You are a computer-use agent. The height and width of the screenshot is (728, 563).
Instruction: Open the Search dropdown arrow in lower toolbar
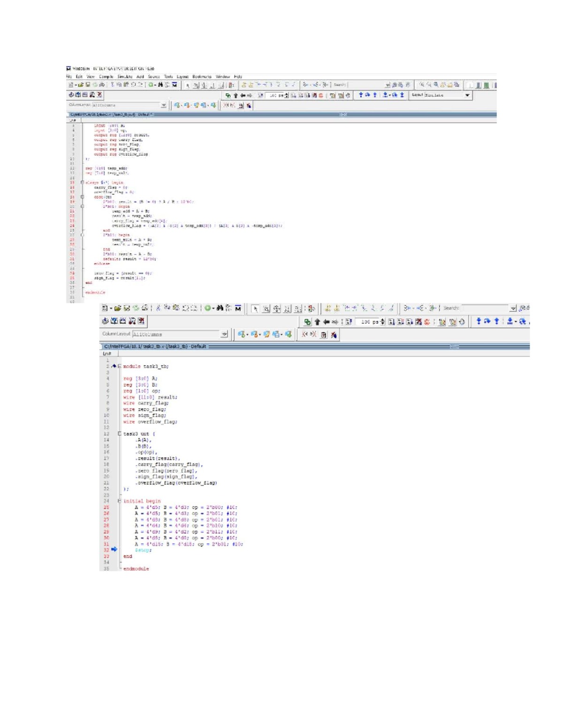[512, 308]
